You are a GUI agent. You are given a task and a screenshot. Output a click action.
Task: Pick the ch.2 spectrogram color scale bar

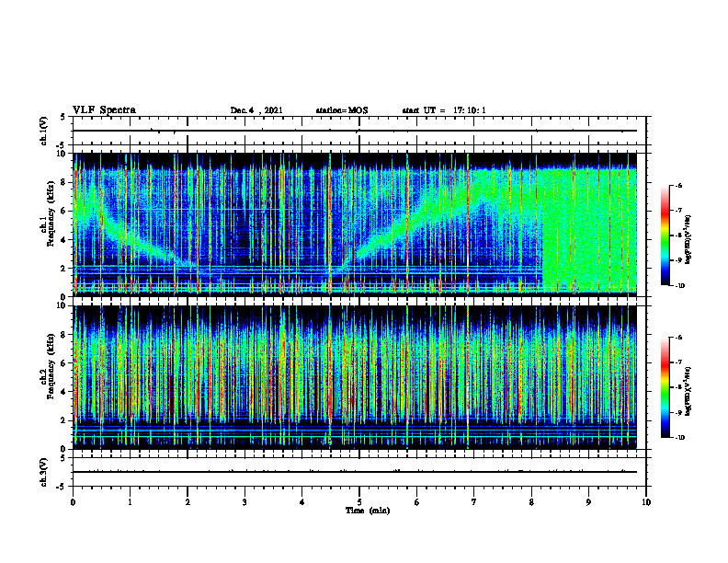tap(665, 387)
